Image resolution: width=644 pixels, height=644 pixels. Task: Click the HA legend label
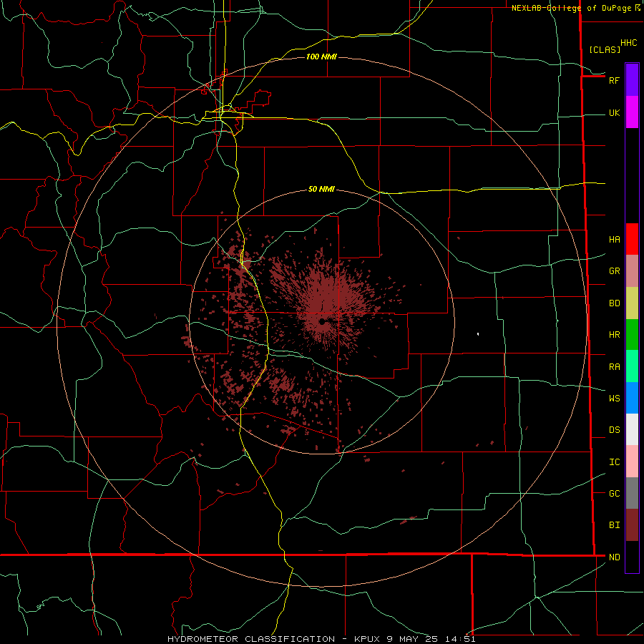tap(614, 240)
